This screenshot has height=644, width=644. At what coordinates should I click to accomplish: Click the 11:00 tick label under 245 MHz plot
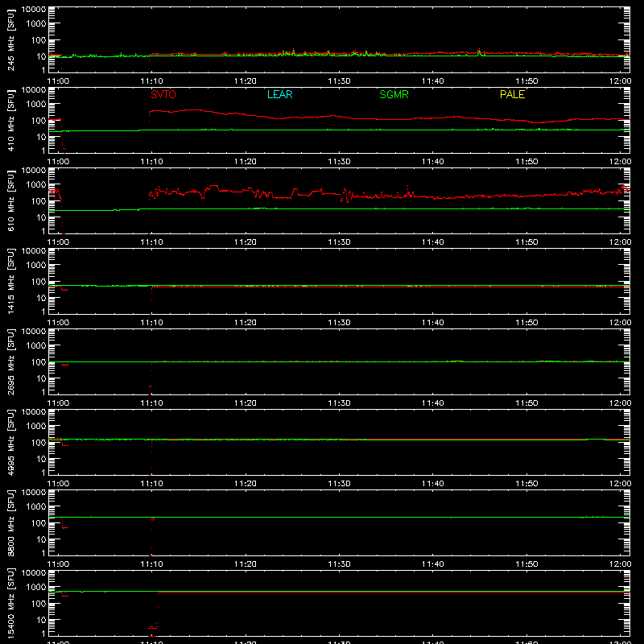tap(58, 81)
